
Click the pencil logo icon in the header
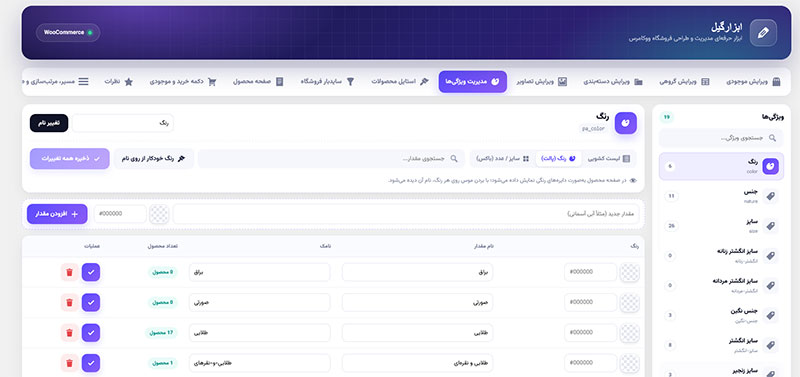click(x=763, y=33)
